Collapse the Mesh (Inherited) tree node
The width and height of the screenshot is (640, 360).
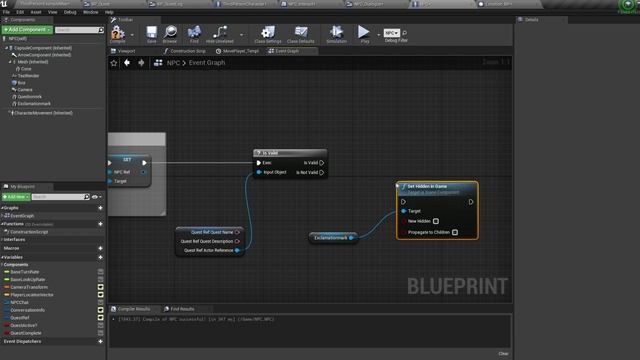pyautogui.click(x=10, y=62)
